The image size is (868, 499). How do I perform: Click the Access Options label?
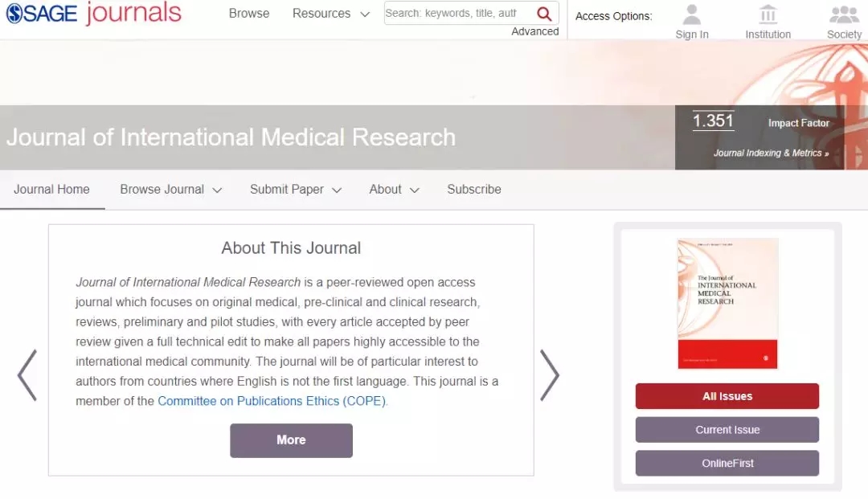[613, 16]
